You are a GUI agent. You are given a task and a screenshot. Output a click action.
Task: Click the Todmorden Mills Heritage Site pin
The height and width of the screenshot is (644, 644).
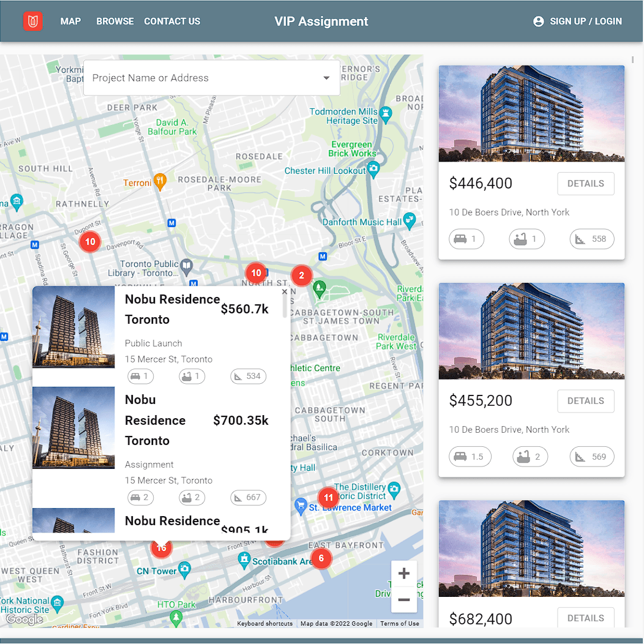coord(385,114)
